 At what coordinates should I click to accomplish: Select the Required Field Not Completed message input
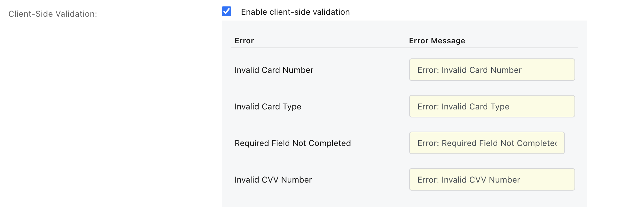487,143
